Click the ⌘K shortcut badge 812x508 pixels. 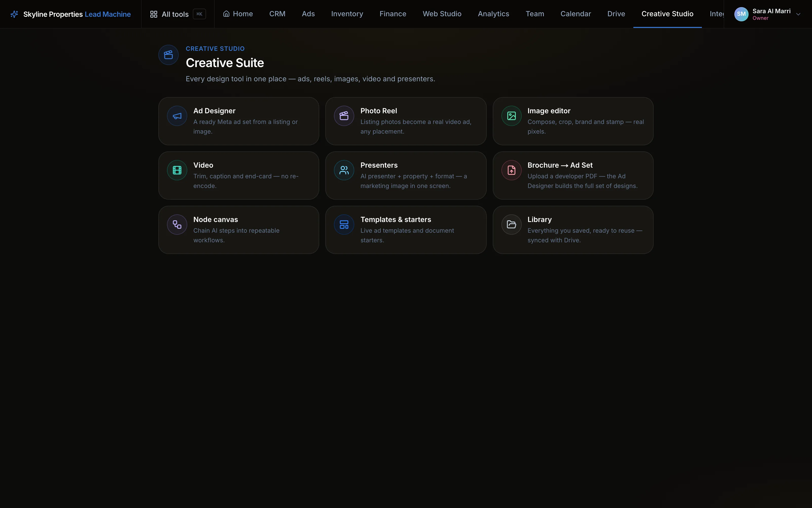(x=199, y=14)
